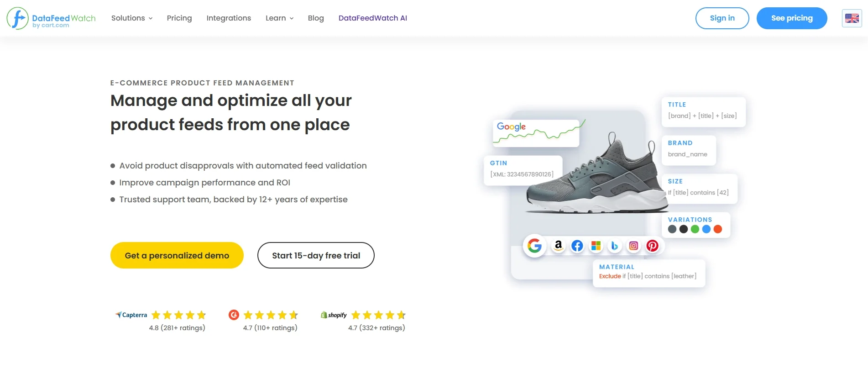The height and width of the screenshot is (374, 868).
Task: Click the Google G channel icon
Action: pyautogui.click(x=534, y=246)
